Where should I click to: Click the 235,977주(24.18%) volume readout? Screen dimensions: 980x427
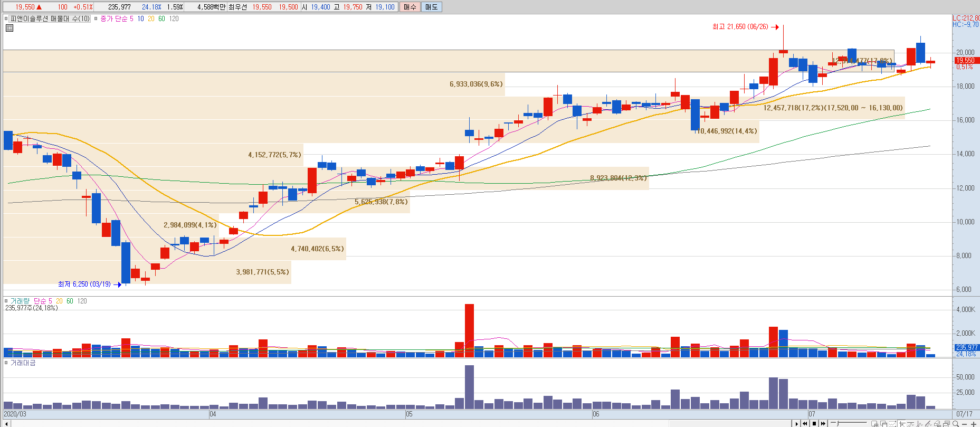(x=32, y=308)
